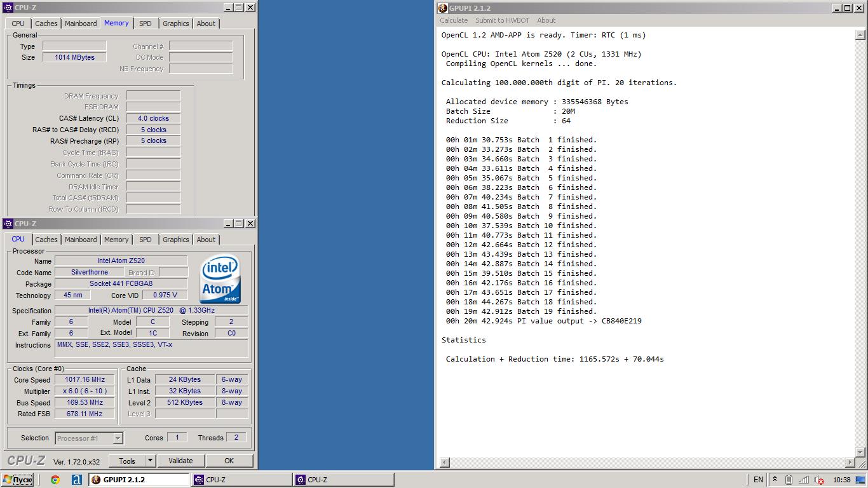The width and height of the screenshot is (868, 488).
Task: Click Core Speed value 1017.16 MHz
Action: tap(85, 379)
